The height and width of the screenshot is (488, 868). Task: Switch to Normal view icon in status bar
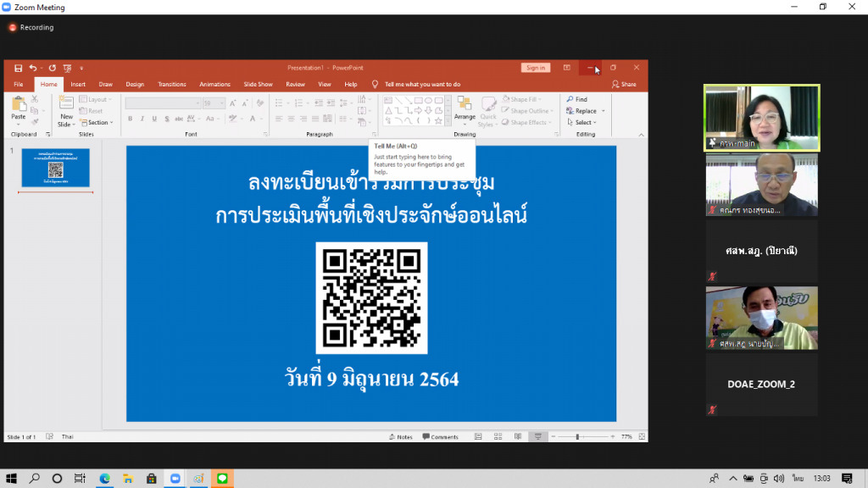478,436
